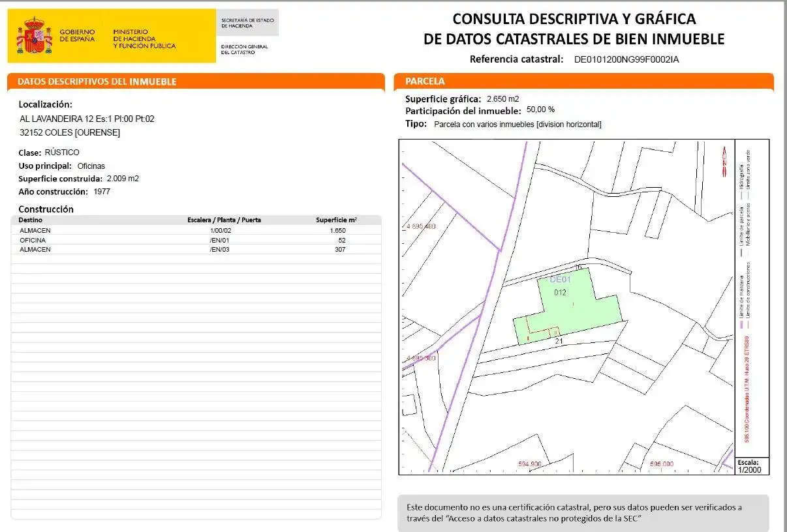Click the Dirección General del Catastro text

point(245,50)
